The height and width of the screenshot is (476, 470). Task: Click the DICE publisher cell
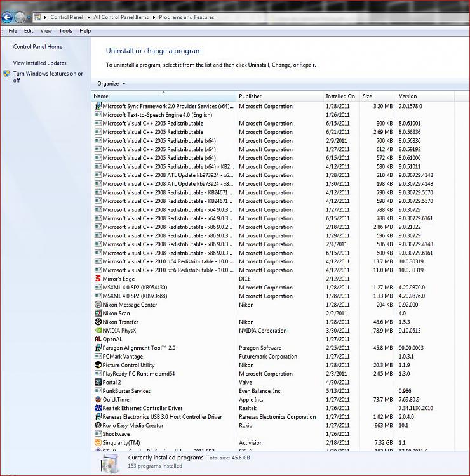coord(245,279)
